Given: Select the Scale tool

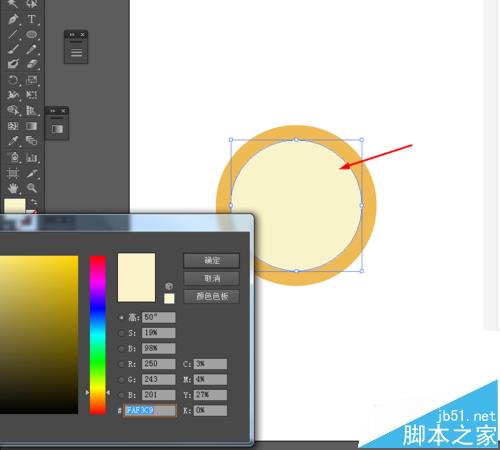Looking at the screenshot, I should pos(32,80).
